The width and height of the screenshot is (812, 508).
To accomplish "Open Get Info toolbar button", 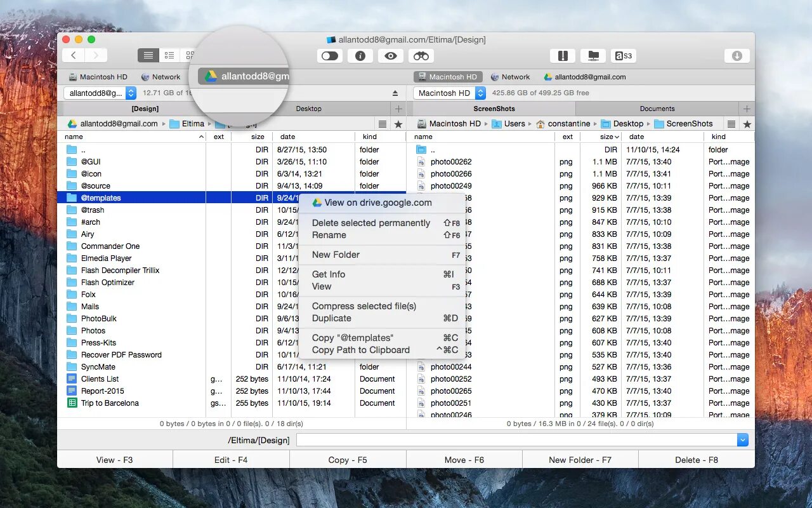I will click(x=360, y=56).
